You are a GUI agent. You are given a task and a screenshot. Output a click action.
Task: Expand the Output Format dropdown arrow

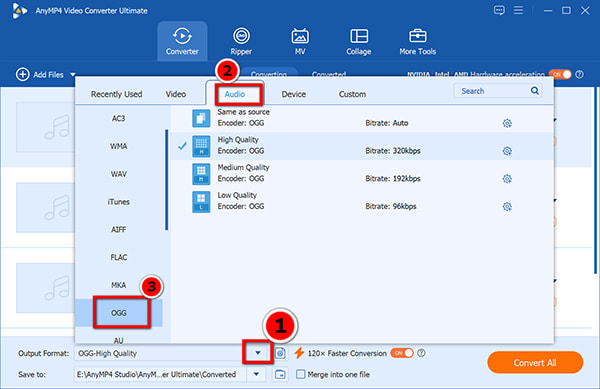click(258, 353)
